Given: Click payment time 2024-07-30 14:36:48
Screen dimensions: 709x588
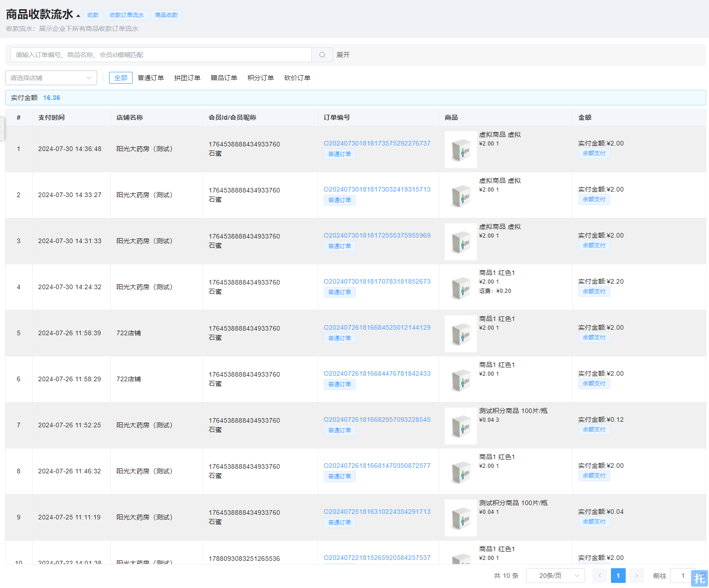Looking at the screenshot, I should click(x=70, y=149).
